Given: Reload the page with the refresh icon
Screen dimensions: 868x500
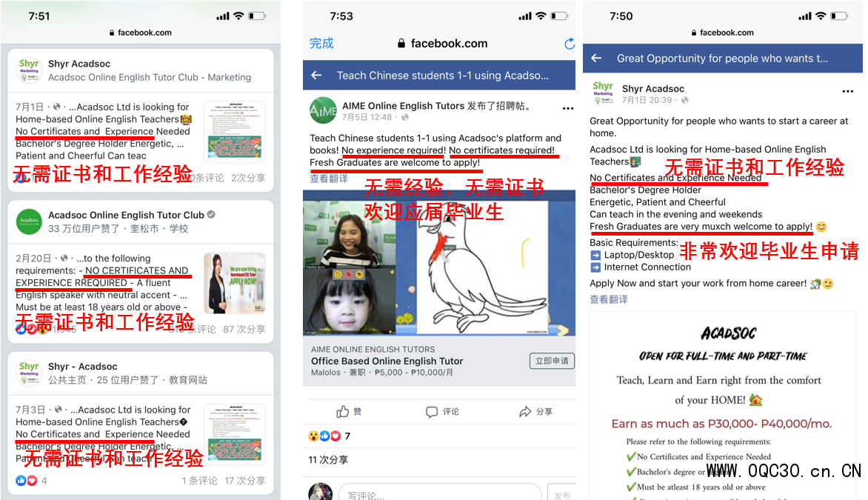Looking at the screenshot, I should [x=569, y=44].
